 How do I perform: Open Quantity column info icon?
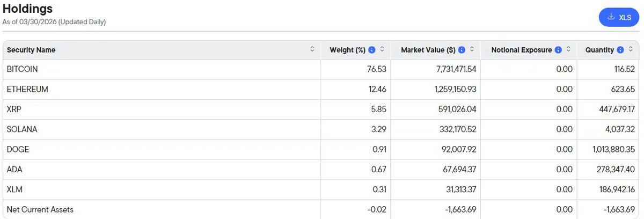click(x=620, y=50)
